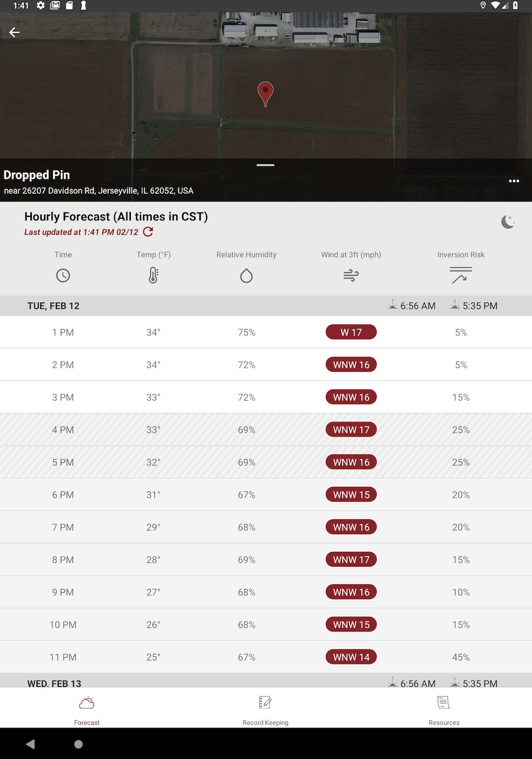Image resolution: width=532 pixels, height=759 pixels.
Task: Select the WNW 16 badge at 2 PM
Action: [351, 365]
